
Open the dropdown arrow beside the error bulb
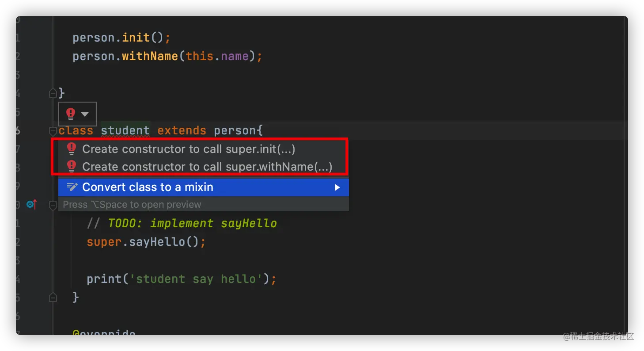tap(85, 114)
